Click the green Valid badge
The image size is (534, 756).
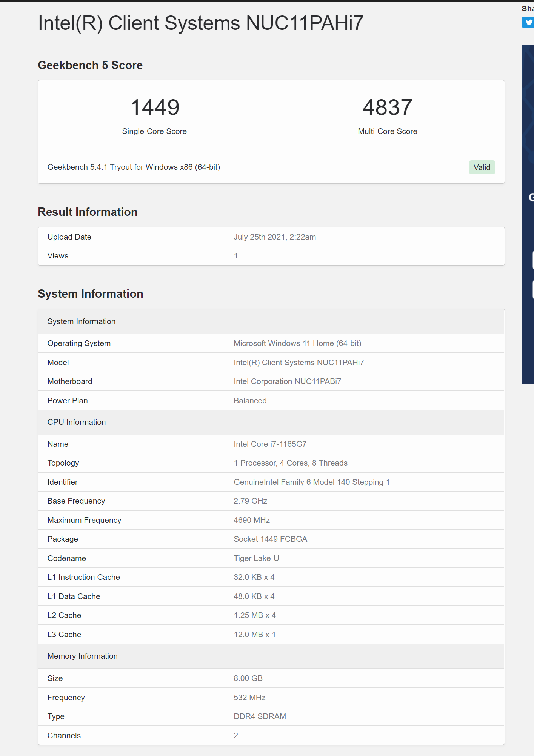click(482, 167)
